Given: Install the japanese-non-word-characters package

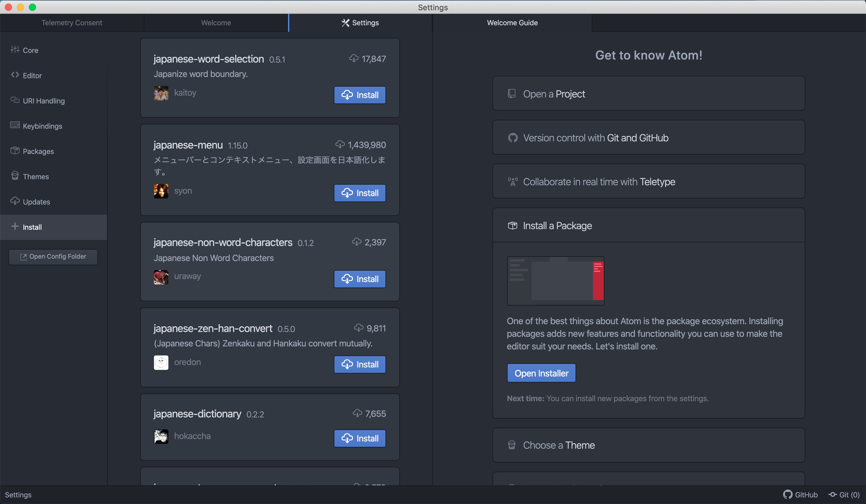Looking at the screenshot, I should (x=360, y=279).
